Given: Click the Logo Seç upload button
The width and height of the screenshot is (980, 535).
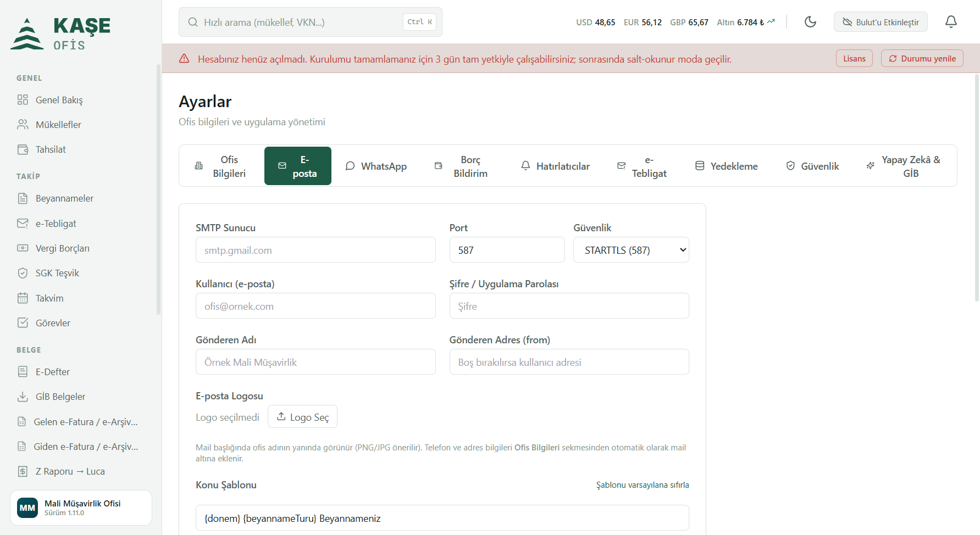Looking at the screenshot, I should pyautogui.click(x=302, y=416).
